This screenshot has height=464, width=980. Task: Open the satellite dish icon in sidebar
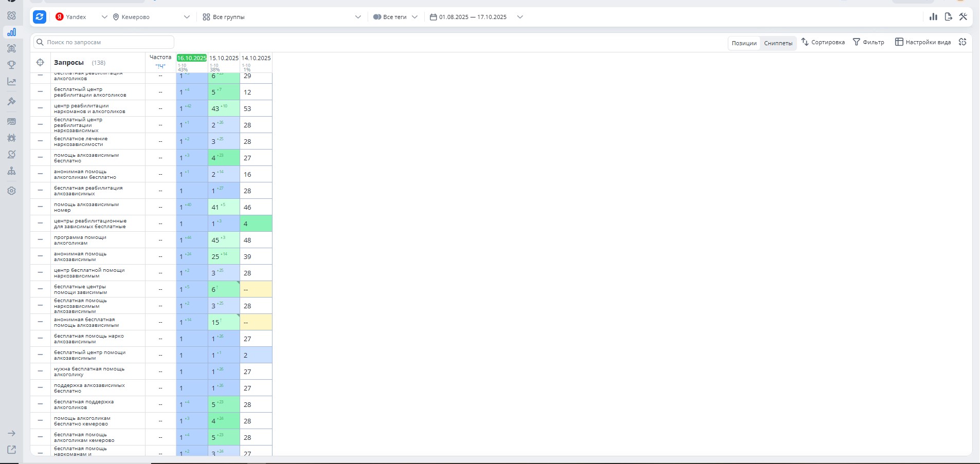[x=11, y=154]
